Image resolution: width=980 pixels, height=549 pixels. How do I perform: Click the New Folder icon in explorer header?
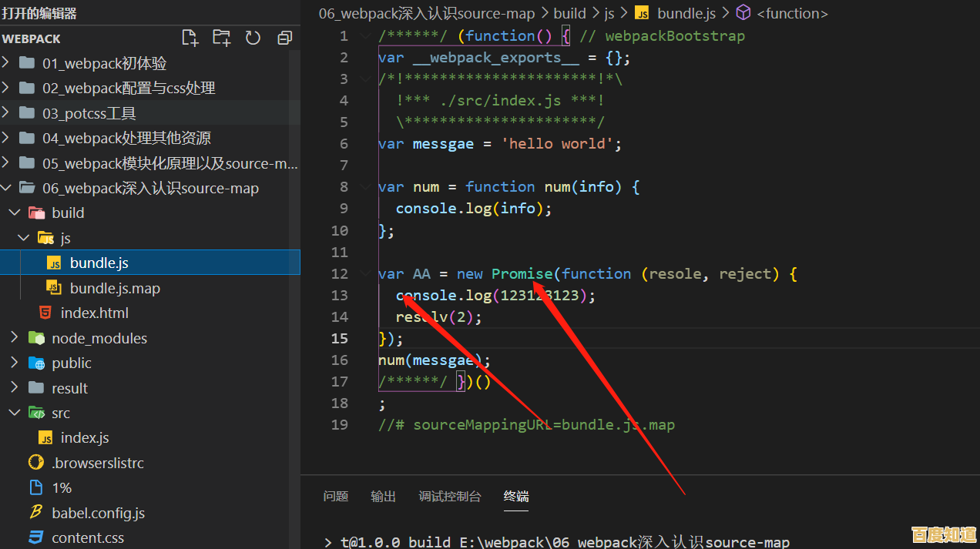click(221, 38)
